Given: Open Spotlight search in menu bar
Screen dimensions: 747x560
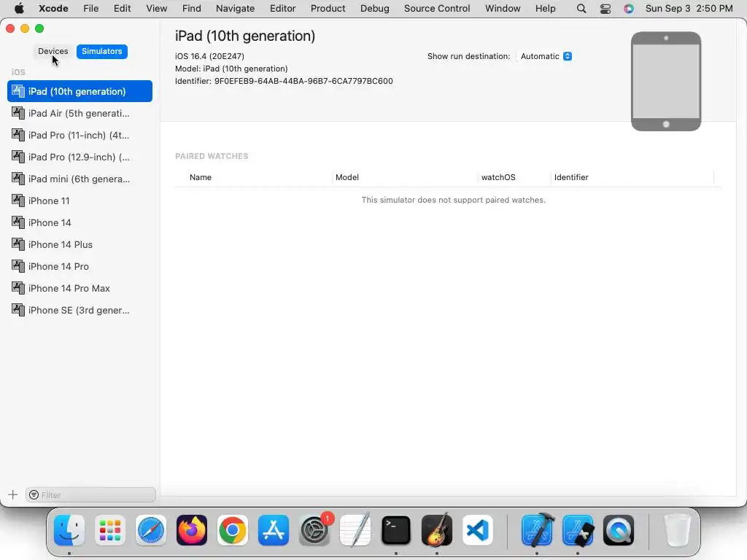Looking at the screenshot, I should pos(581,9).
